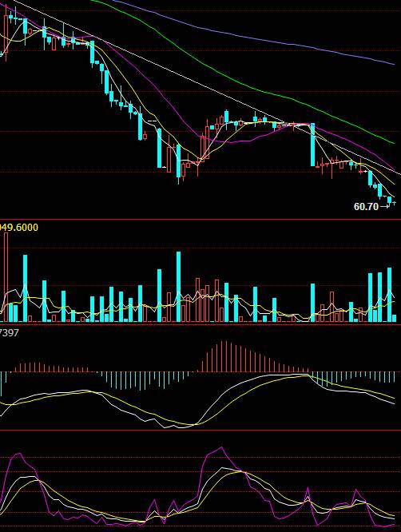Click the 7397 MACD indicator value
The width and height of the screenshot is (401, 532).
tap(9, 333)
